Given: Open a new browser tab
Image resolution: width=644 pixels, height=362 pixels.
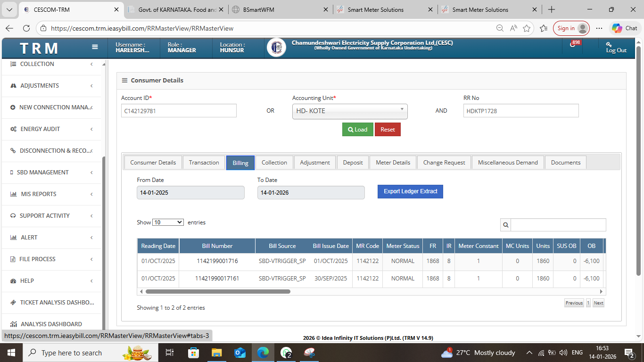Looking at the screenshot, I should pos(552,9).
